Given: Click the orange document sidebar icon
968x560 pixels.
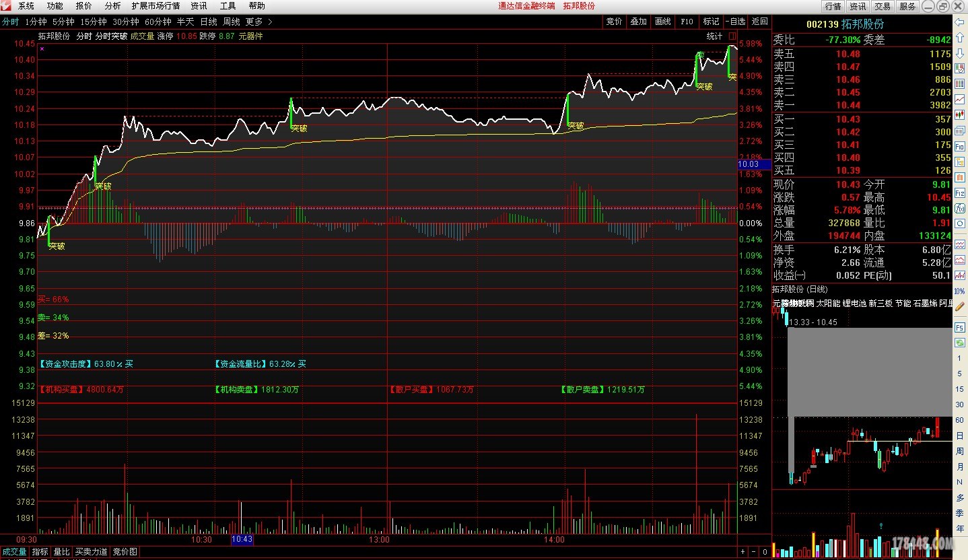Looking at the screenshot, I should [x=960, y=176].
